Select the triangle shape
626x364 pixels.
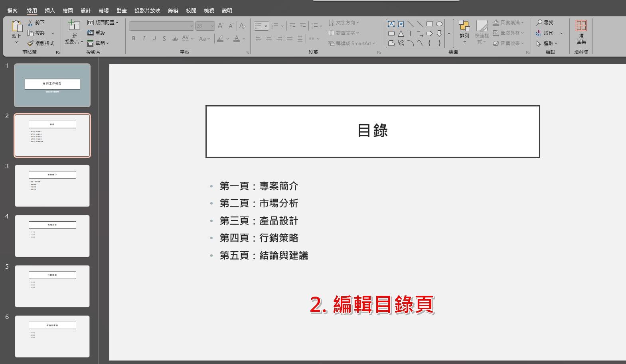(401, 33)
